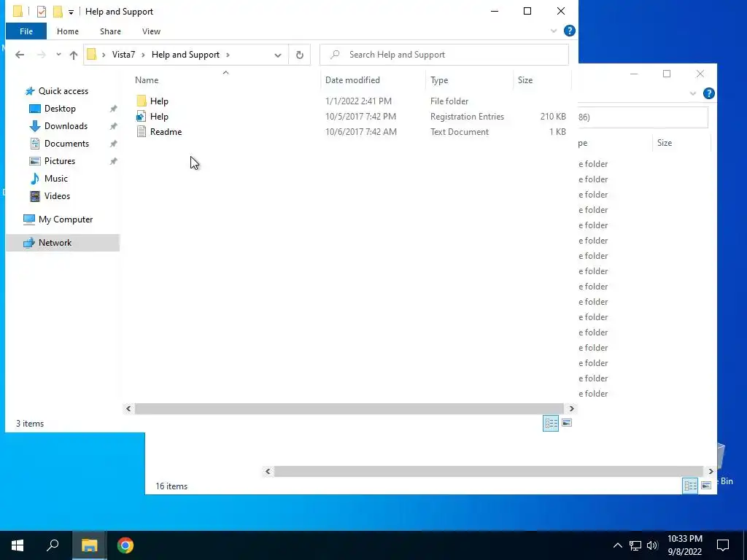The height and width of the screenshot is (560, 747).
Task: Sort by the Date modified column
Action: pos(352,80)
